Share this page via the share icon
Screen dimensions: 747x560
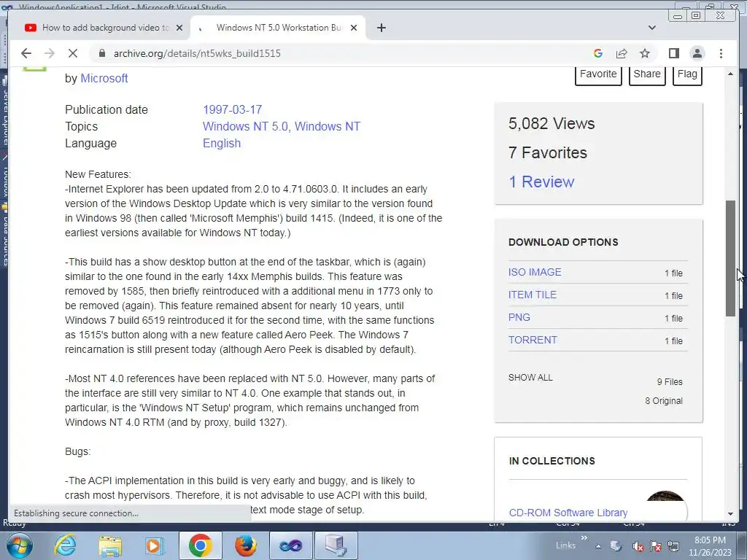(x=622, y=53)
